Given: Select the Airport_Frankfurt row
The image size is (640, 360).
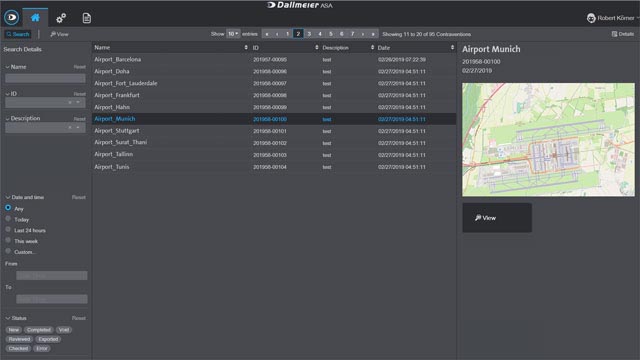Looking at the screenshot, I should [x=274, y=95].
